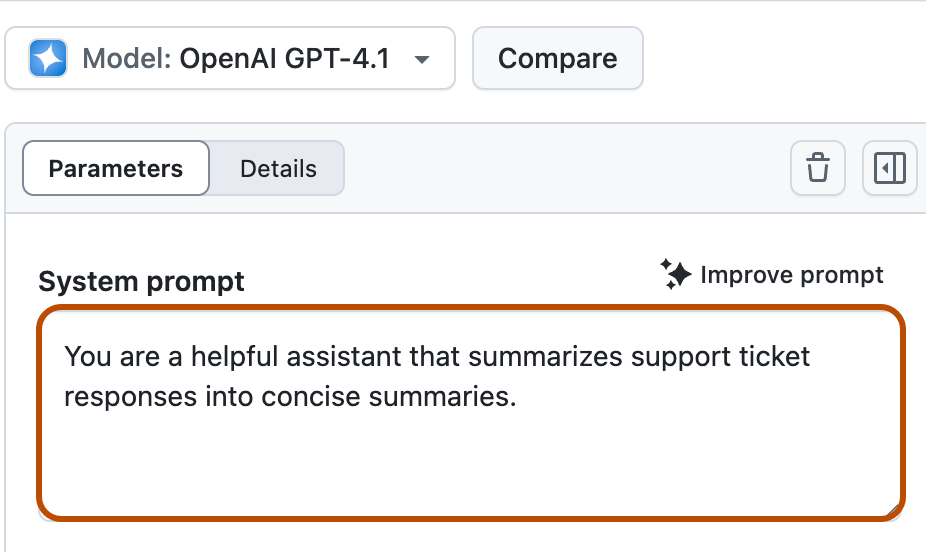The image size is (926, 552).
Task: Place cursor before "You" in the prompt
Action: pyautogui.click(x=65, y=356)
